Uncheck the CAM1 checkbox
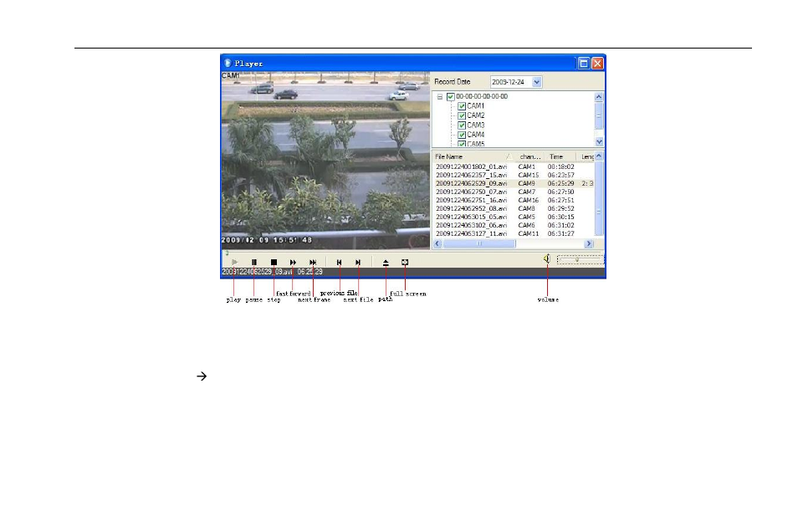The height and width of the screenshot is (532, 798). pyautogui.click(x=462, y=106)
